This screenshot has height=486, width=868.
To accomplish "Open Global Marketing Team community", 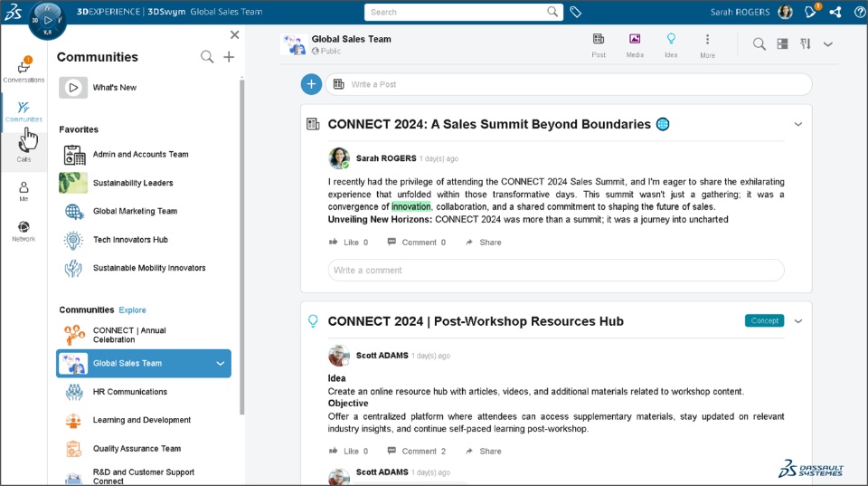I will pyautogui.click(x=135, y=211).
